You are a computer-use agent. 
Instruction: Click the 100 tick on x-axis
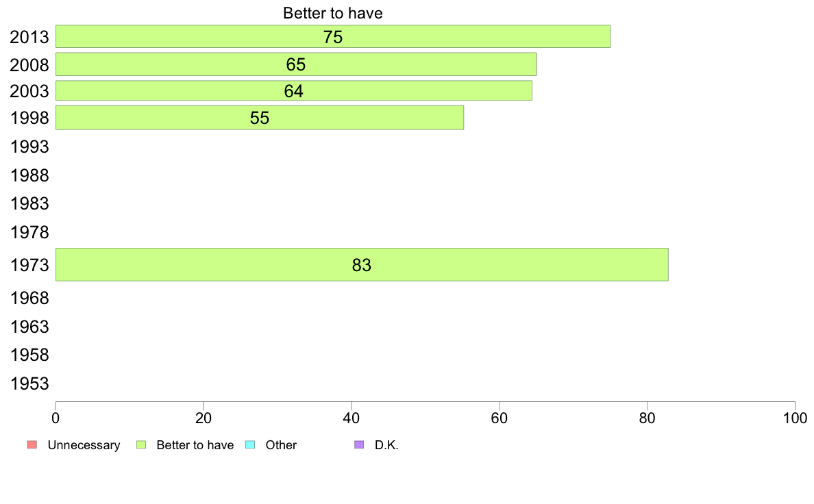[795, 418]
